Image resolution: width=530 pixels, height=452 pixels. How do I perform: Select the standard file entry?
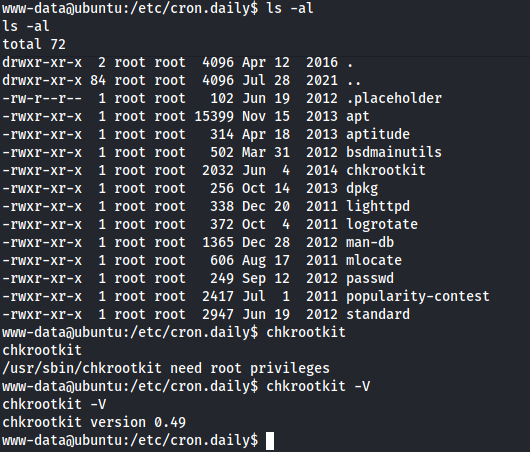[x=378, y=314]
